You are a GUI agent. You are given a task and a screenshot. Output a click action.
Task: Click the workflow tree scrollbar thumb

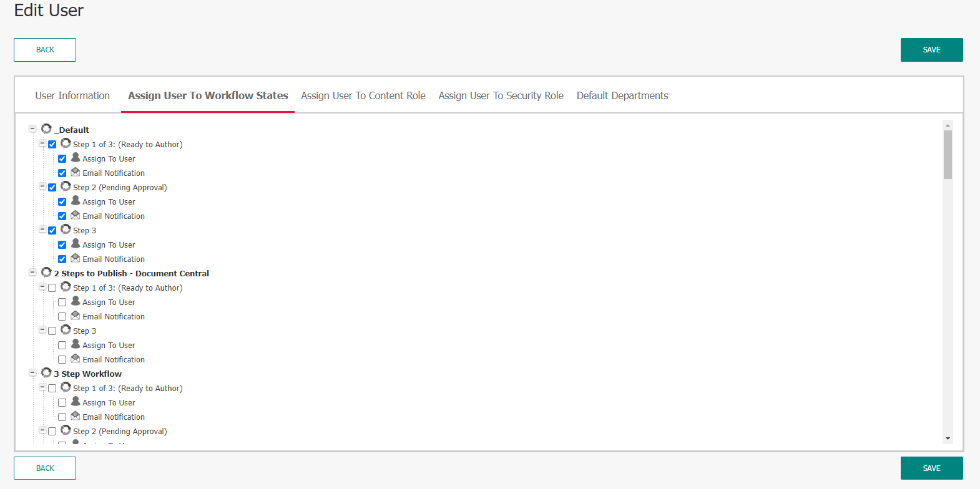[x=948, y=155]
